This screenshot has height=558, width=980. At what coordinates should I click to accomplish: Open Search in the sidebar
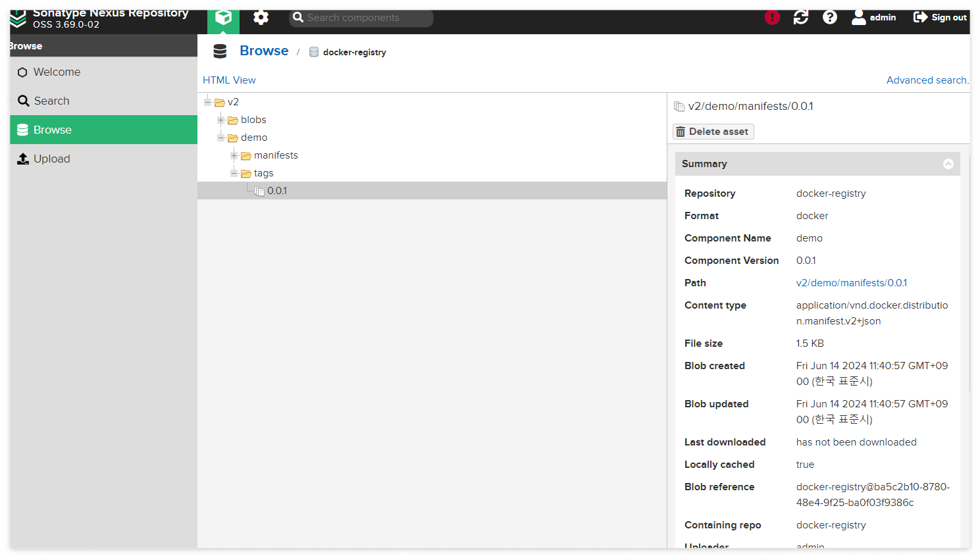[104, 101]
